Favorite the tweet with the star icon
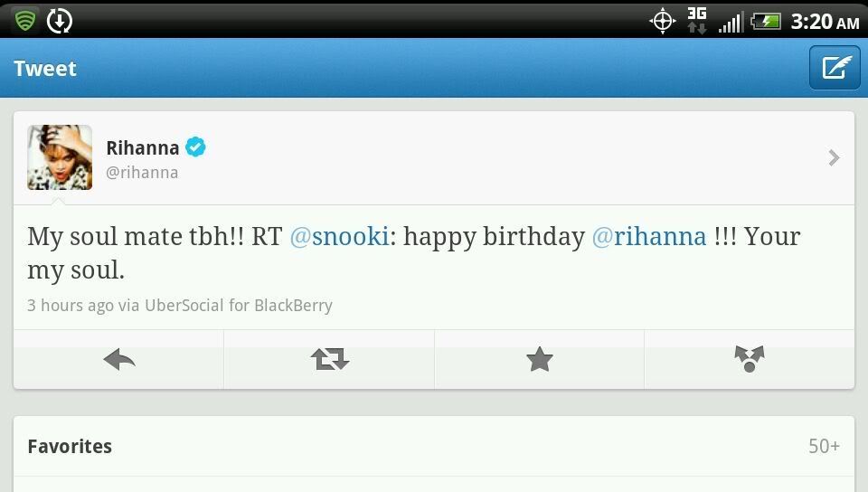 coord(539,360)
